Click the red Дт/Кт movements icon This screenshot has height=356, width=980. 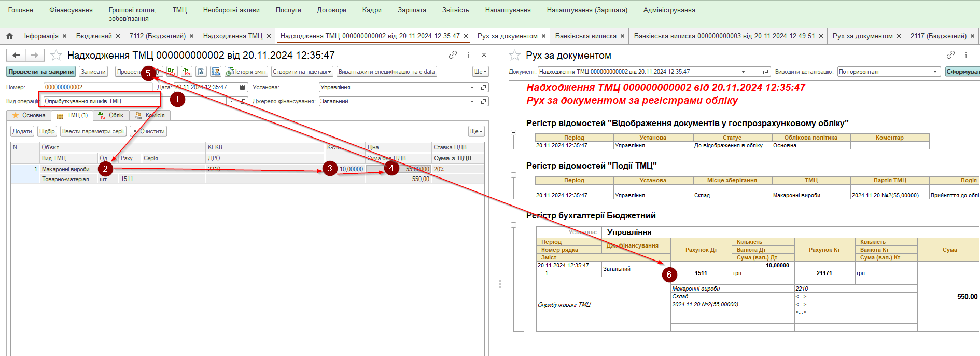click(186, 72)
